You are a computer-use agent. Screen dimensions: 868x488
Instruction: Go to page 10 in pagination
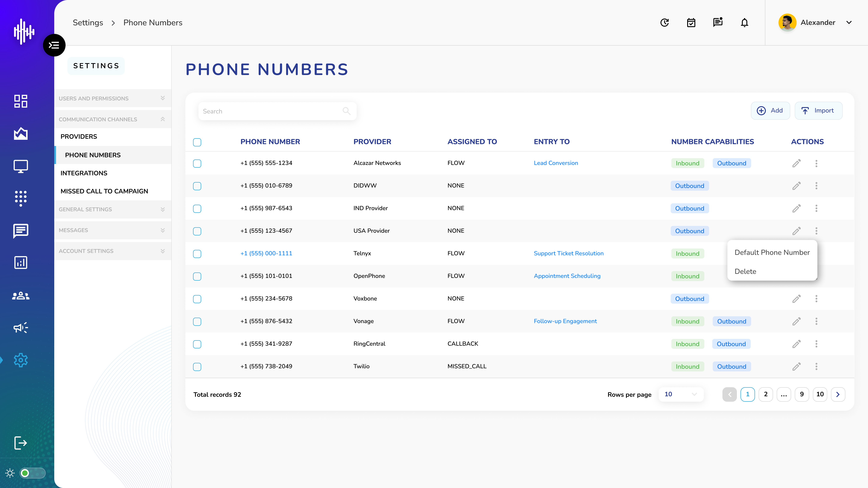(820, 394)
